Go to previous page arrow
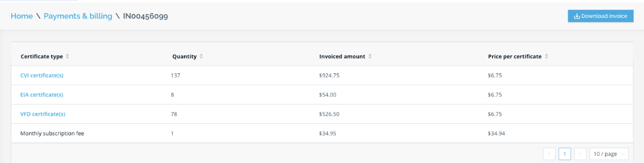The height and width of the screenshot is (163, 644). (549, 154)
